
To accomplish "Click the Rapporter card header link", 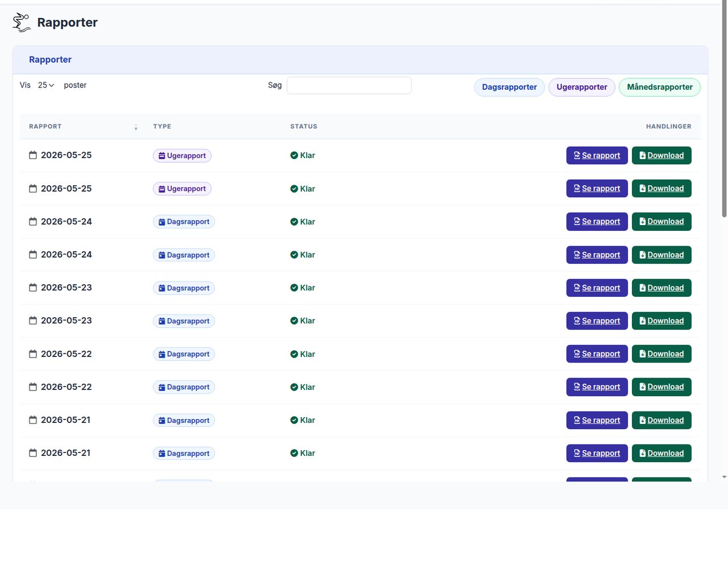I will click(x=50, y=60).
